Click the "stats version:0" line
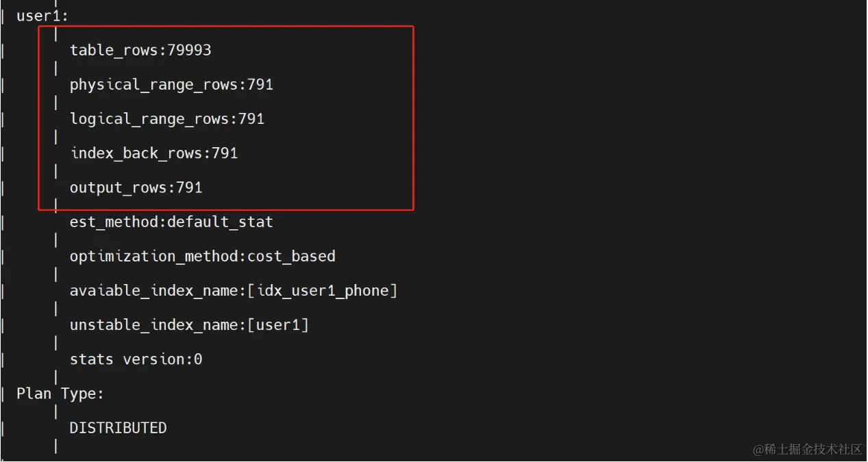This screenshot has width=868, height=462. [x=136, y=359]
